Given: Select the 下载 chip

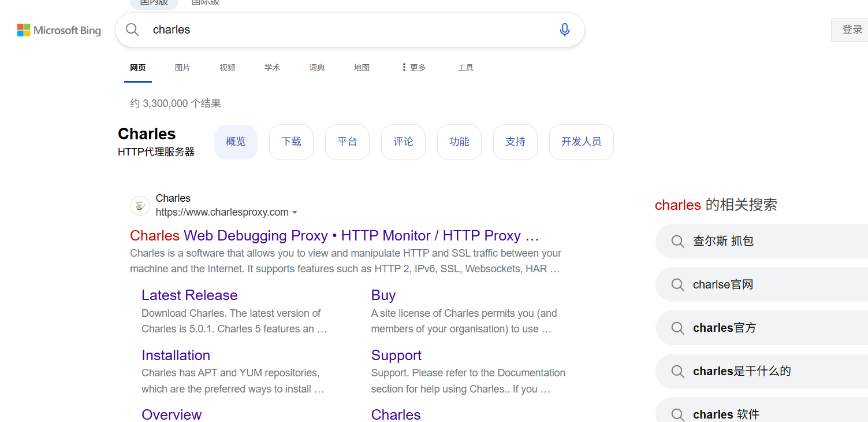Looking at the screenshot, I should point(291,142).
